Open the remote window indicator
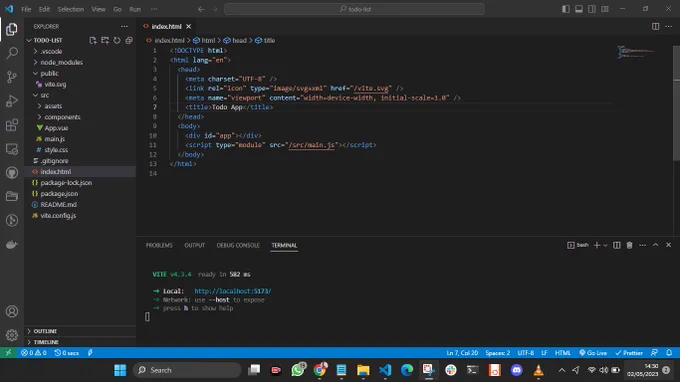This screenshot has height=382, width=680. [8, 353]
